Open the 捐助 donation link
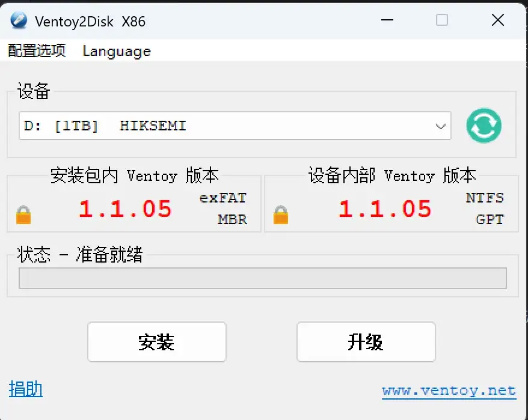Image resolution: width=528 pixels, height=420 pixels. tap(26, 389)
